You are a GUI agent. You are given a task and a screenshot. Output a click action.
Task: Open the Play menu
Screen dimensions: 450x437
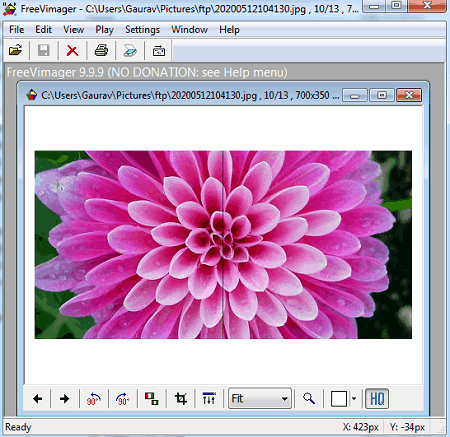pos(104,30)
